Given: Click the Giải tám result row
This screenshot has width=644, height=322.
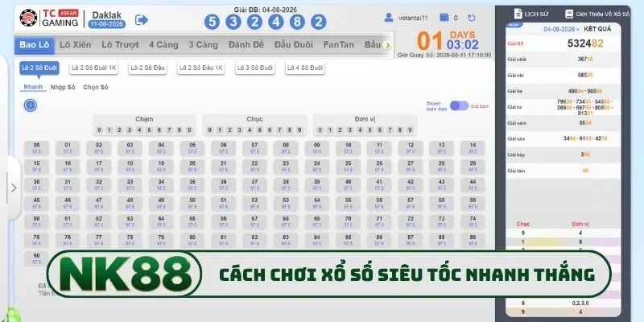Looking at the screenshot, I should click(x=563, y=171).
